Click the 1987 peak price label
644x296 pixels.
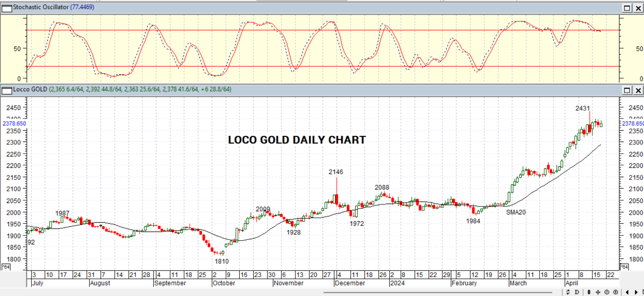62,213
